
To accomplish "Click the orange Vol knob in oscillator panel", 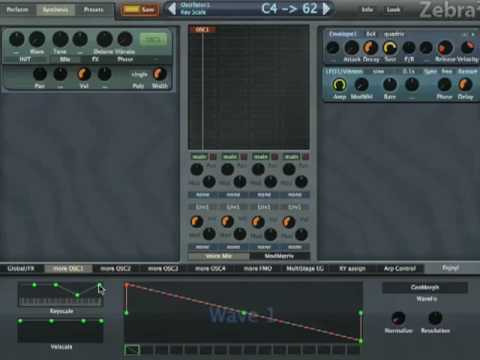I will pyautogui.click(x=84, y=74).
